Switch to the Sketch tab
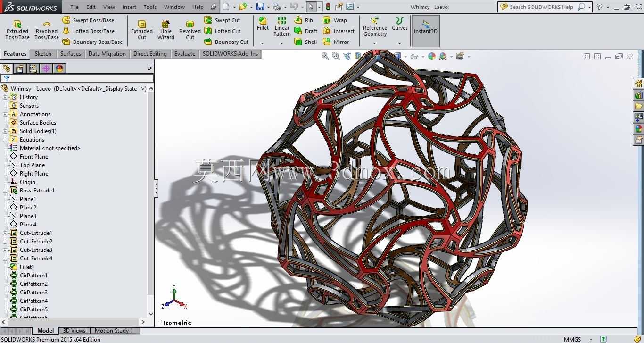 coord(43,54)
